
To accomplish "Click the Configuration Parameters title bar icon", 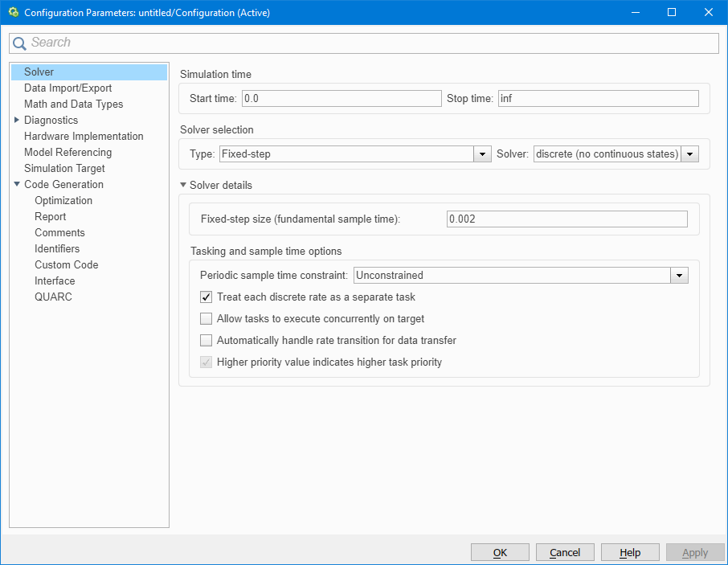I will coord(13,13).
